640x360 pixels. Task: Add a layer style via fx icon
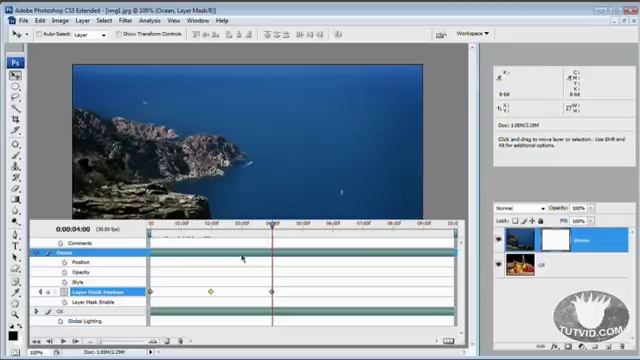pyautogui.click(x=554, y=347)
